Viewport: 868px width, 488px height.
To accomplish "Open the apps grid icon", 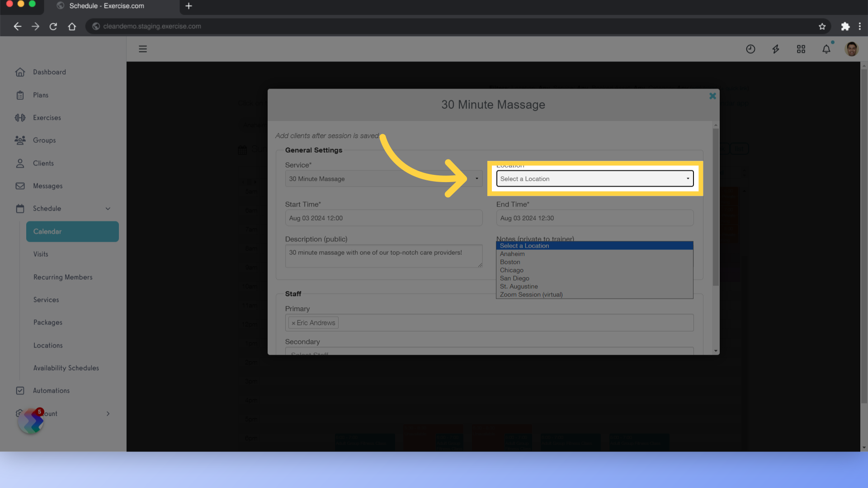I will tap(801, 49).
